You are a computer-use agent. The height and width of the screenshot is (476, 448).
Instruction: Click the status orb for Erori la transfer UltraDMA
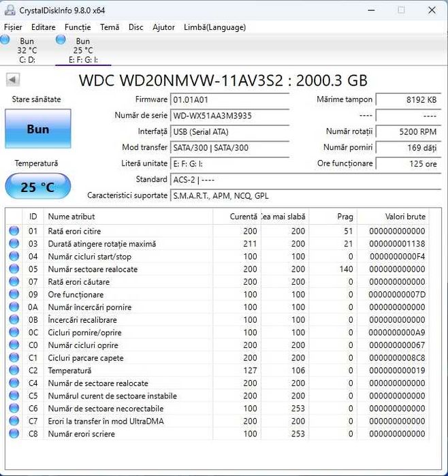tap(14, 421)
